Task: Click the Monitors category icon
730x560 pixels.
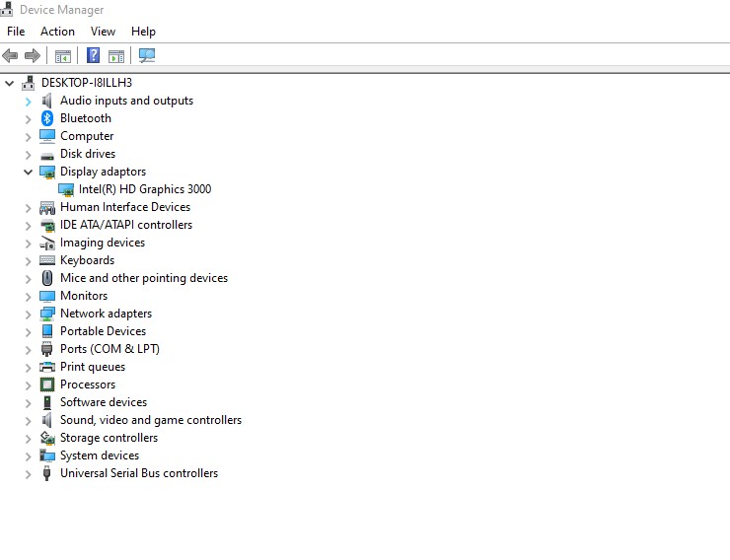Action: [x=47, y=296]
